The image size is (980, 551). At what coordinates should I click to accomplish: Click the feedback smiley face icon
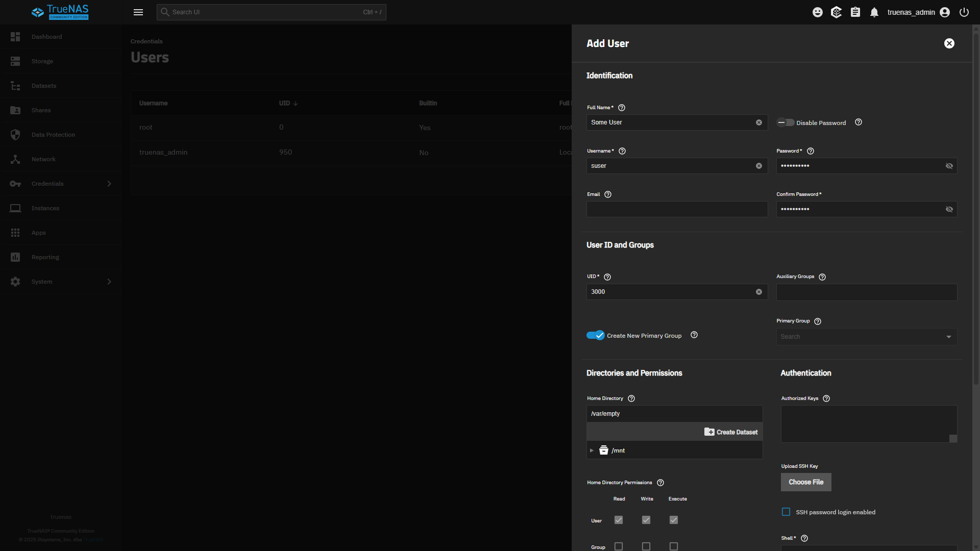tap(817, 12)
